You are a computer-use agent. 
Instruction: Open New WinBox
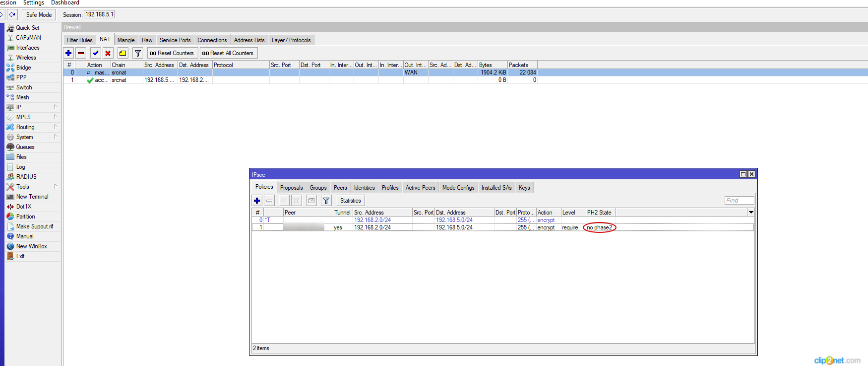tap(31, 246)
